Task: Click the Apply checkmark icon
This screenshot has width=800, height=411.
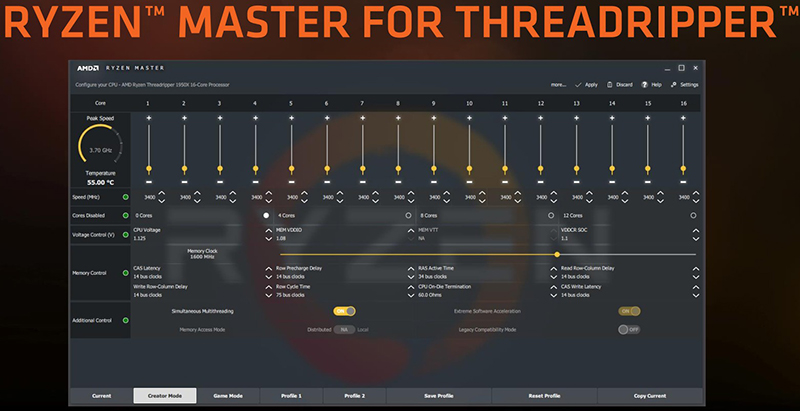Action: point(579,85)
